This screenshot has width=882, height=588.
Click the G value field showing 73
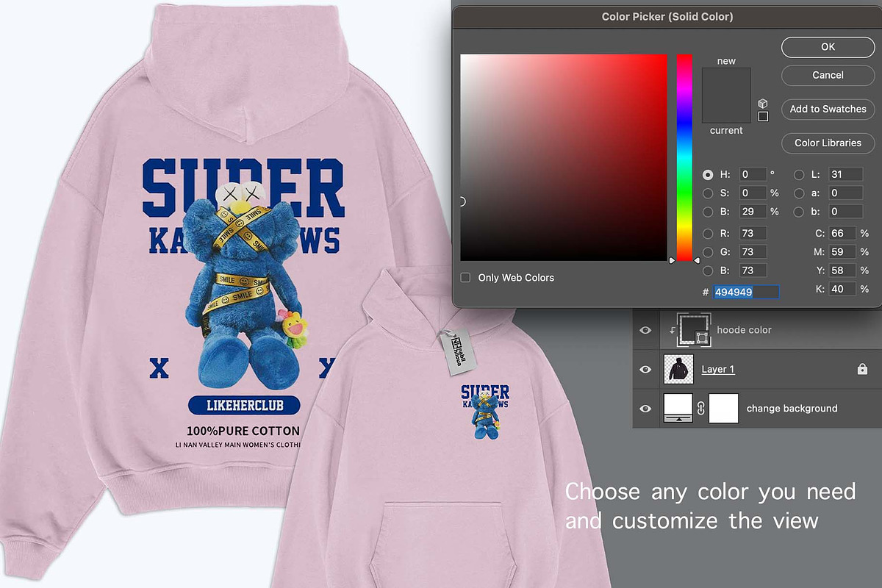point(753,252)
